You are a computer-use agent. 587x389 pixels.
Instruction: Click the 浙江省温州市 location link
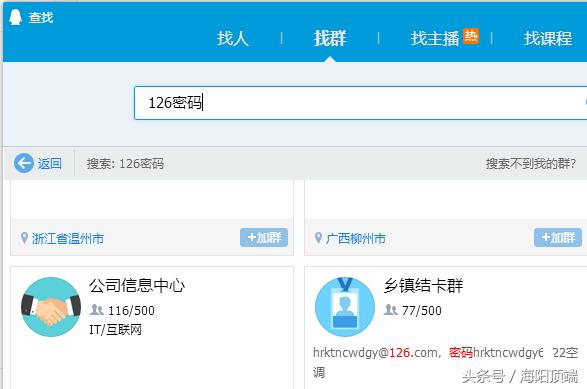[x=68, y=238]
